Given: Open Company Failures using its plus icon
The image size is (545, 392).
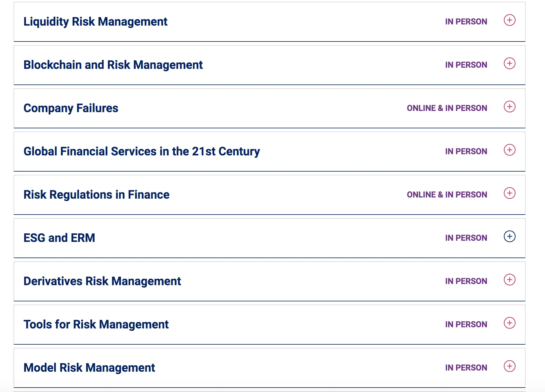Looking at the screenshot, I should click(509, 107).
